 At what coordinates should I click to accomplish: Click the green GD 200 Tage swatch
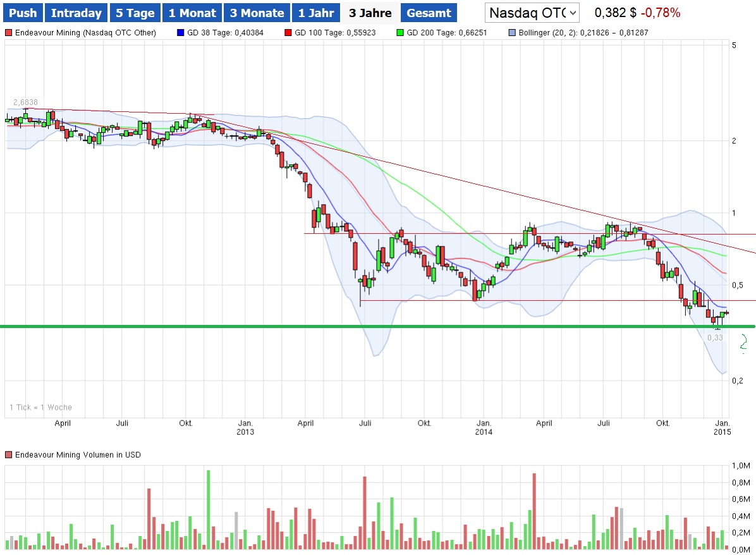point(399,33)
